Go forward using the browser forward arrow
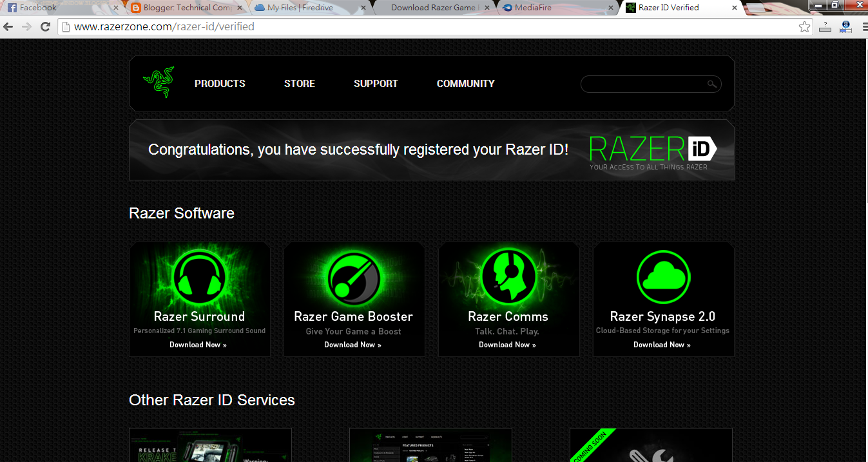Screen dimensions: 868x462 (26, 27)
